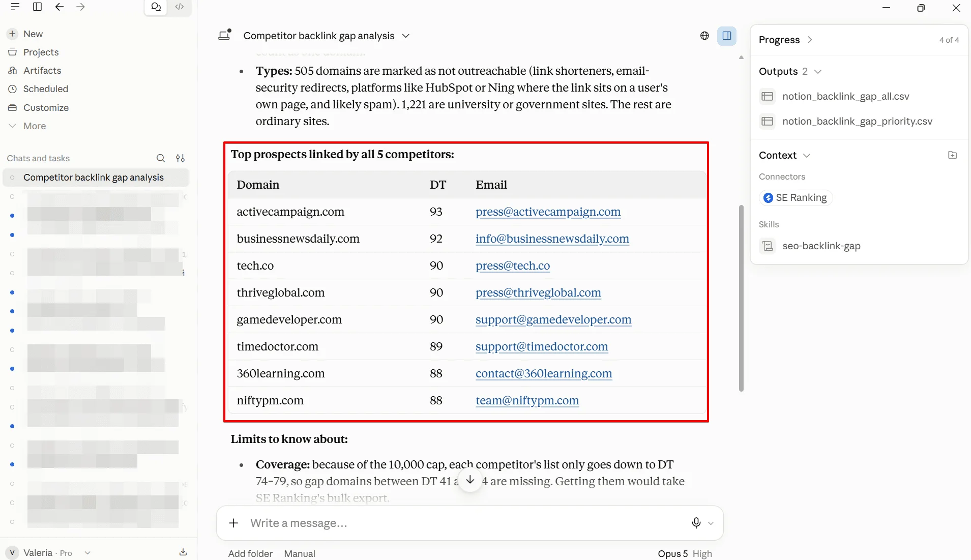Go back with the left arrow

[x=60, y=7]
